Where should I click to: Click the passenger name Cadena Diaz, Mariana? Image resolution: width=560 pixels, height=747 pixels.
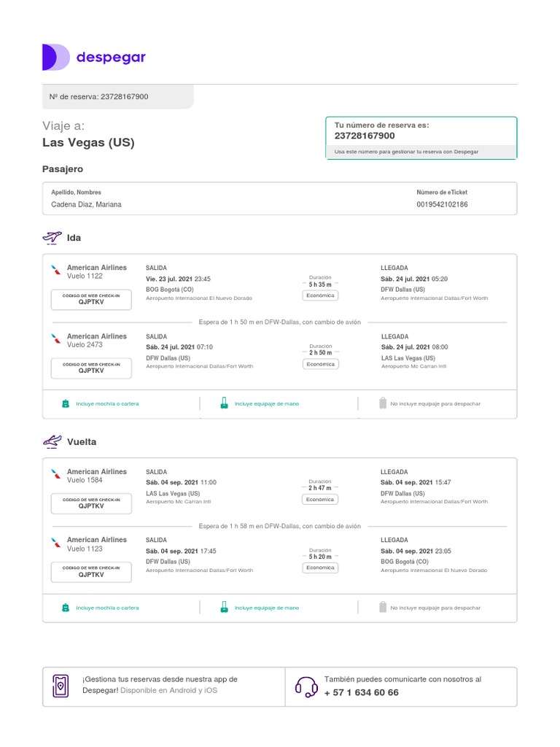point(86,205)
